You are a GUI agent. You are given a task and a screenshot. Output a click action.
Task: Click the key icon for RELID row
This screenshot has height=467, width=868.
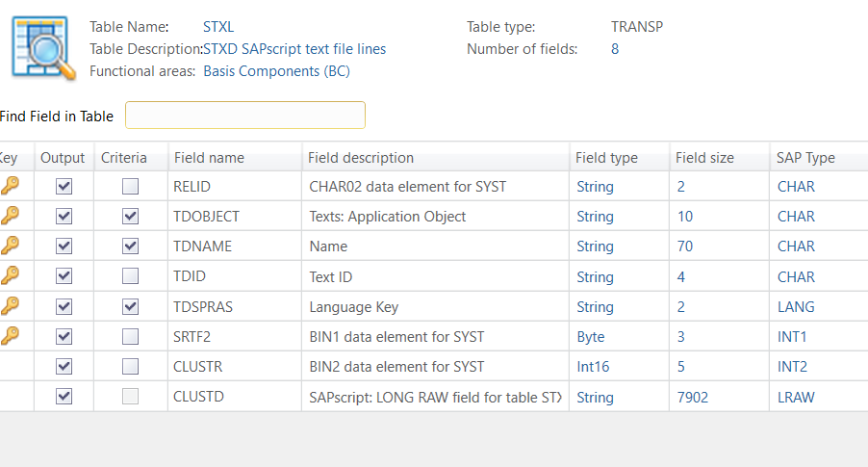[10, 187]
